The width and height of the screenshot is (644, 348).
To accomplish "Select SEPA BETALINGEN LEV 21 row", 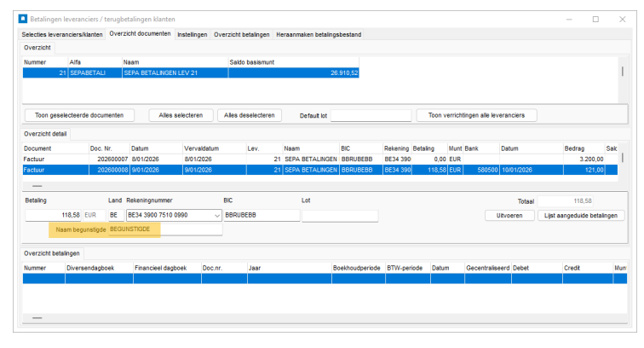I will 191,72.
